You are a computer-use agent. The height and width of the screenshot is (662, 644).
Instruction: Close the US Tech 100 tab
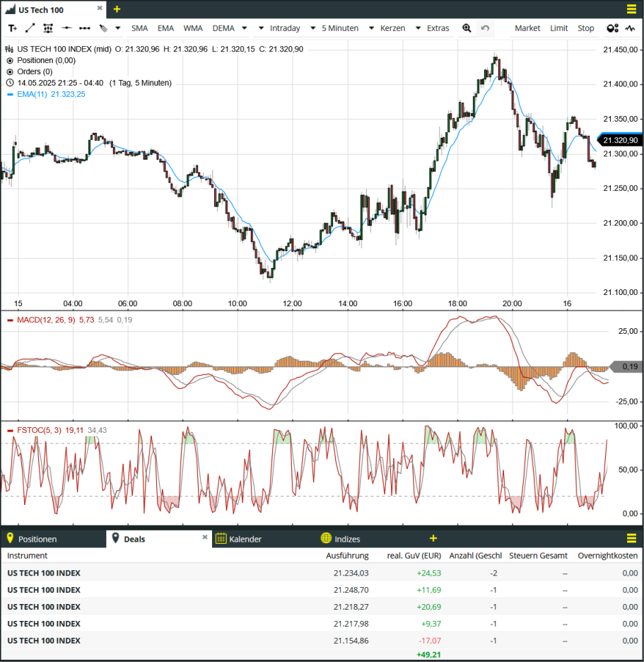pyautogui.click(x=100, y=8)
